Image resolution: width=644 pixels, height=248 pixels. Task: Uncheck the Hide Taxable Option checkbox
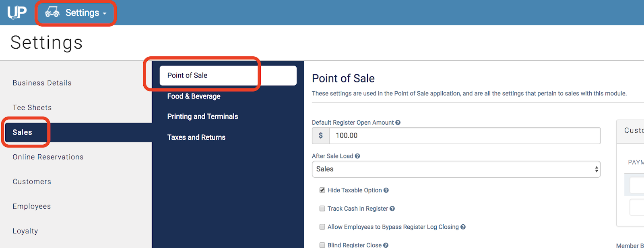point(322,190)
